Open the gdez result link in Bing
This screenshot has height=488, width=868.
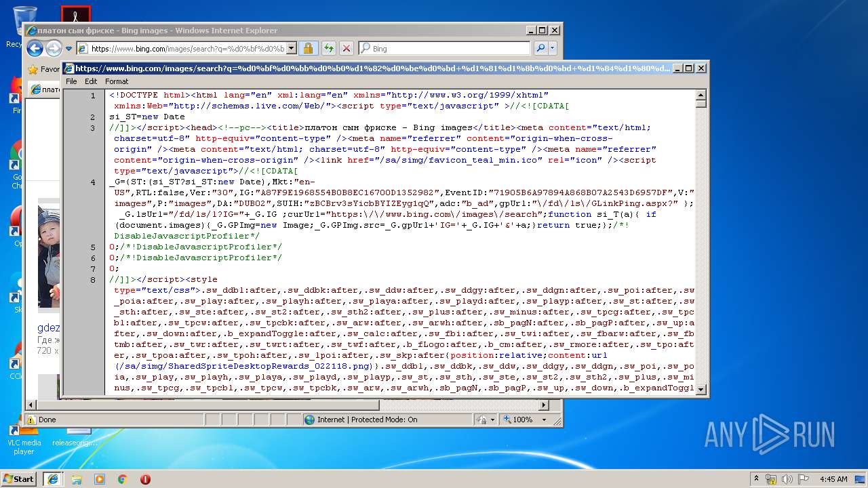click(x=49, y=327)
